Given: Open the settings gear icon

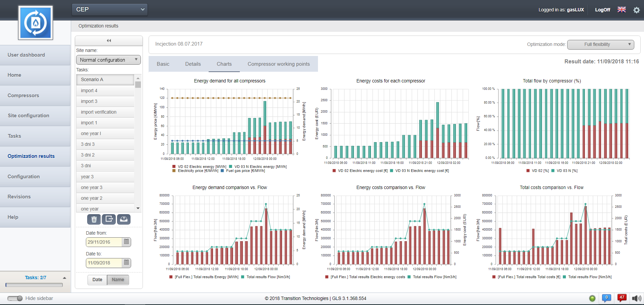Looking at the screenshot, I should (x=636, y=10).
